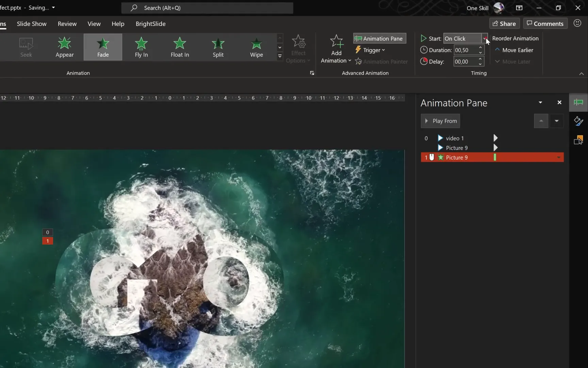
Task: Select the Appear animation
Action: click(64, 47)
